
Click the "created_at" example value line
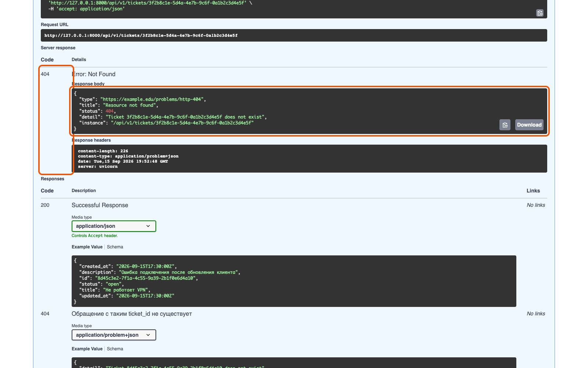(128, 266)
